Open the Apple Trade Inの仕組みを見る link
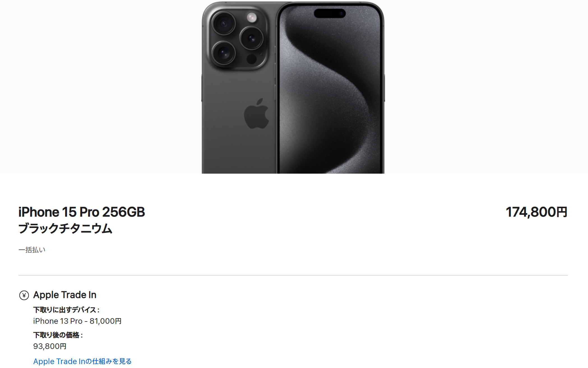Screen dimensions: 588x368 click(x=82, y=361)
